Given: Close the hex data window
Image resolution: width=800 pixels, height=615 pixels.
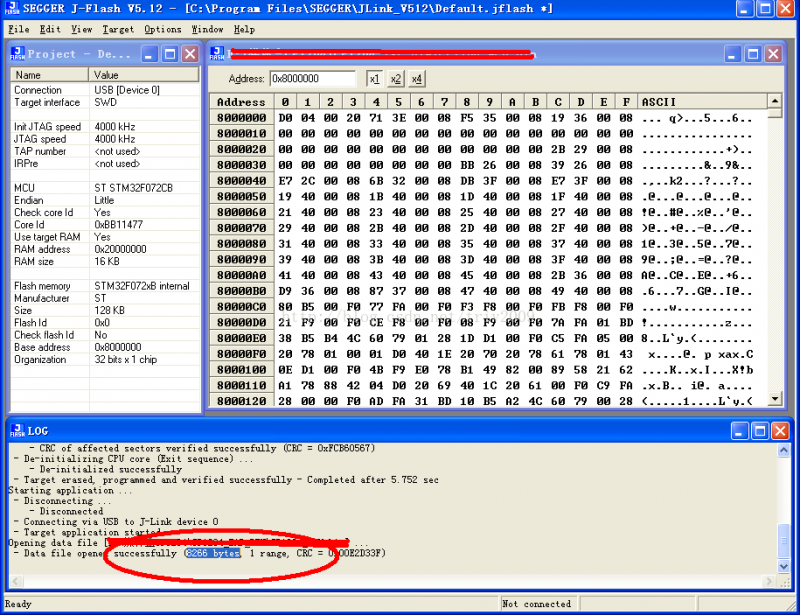Looking at the screenshot, I should pyautogui.click(x=773, y=54).
